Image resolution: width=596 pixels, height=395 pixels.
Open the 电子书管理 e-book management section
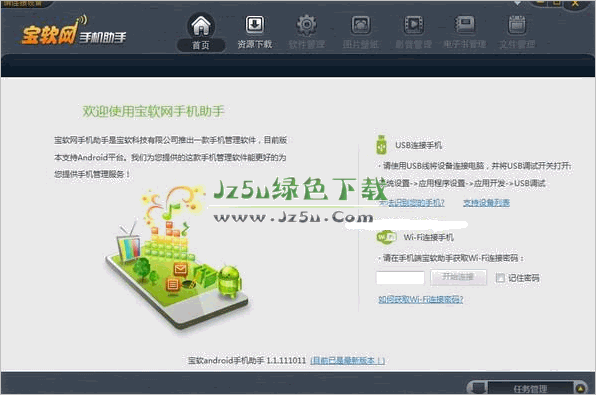coord(465,32)
